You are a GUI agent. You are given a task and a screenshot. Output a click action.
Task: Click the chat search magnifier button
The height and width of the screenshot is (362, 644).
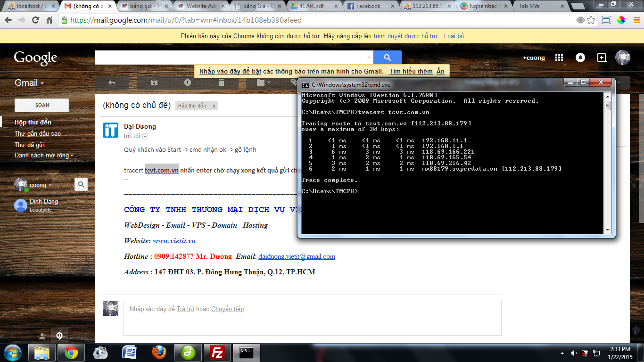tap(81, 185)
